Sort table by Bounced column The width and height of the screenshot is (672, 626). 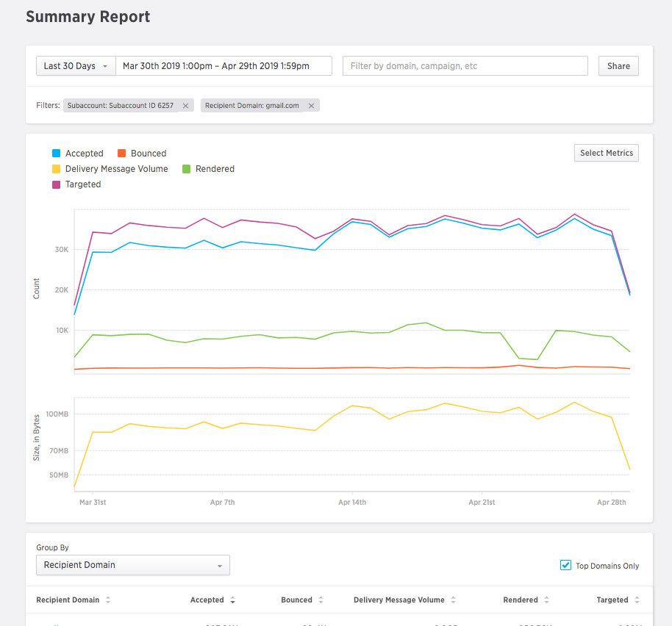[321, 600]
